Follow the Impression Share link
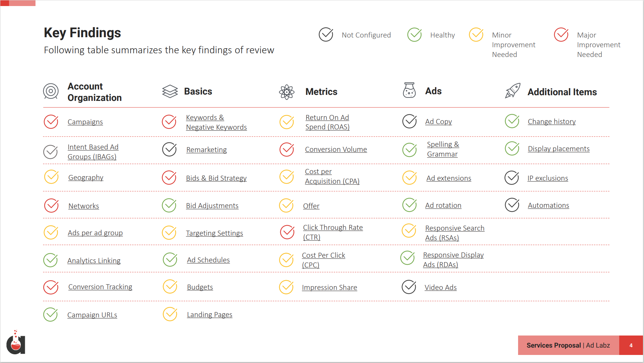644x363 pixels. click(329, 288)
